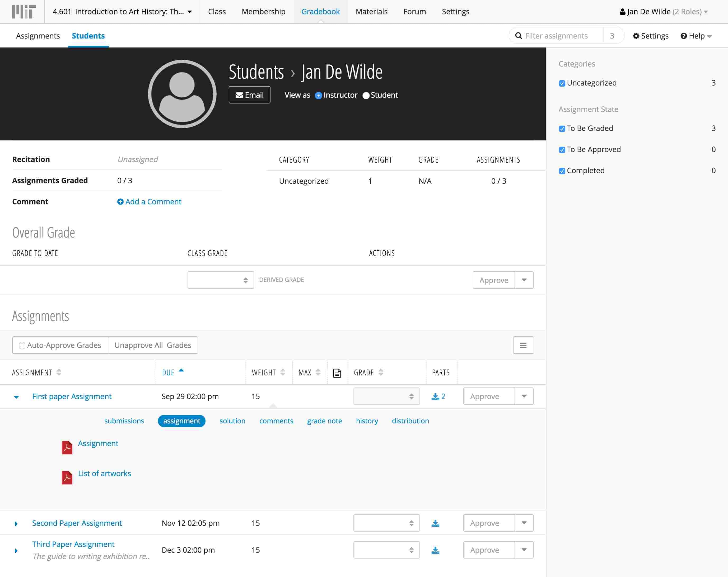Image resolution: width=728 pixels, height=577 pixels.
Task: Click Add a Comment link
Action: [x=149, y=201]
